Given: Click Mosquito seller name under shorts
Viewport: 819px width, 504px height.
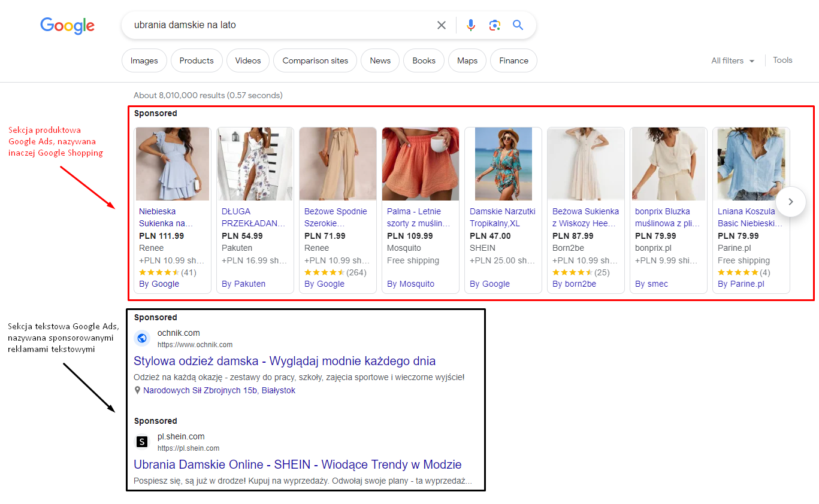Looking at the screenshot, I should coord(404,248).
